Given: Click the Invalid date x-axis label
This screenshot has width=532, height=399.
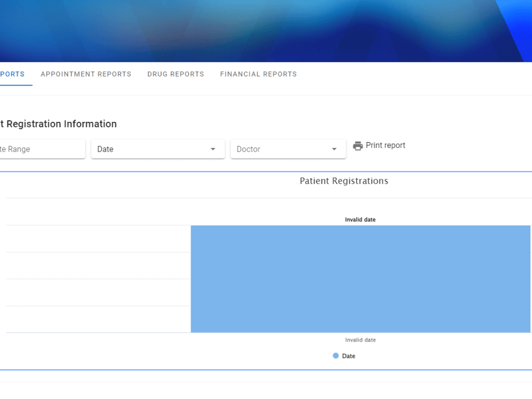Looking at the screenshot, I should 360,340.
